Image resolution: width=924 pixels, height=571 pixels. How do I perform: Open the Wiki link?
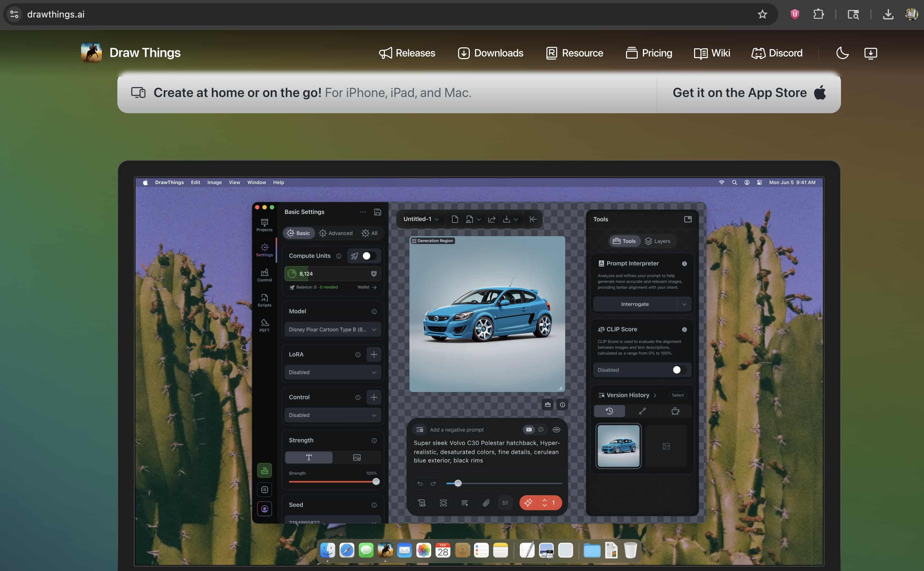(712, 53)
